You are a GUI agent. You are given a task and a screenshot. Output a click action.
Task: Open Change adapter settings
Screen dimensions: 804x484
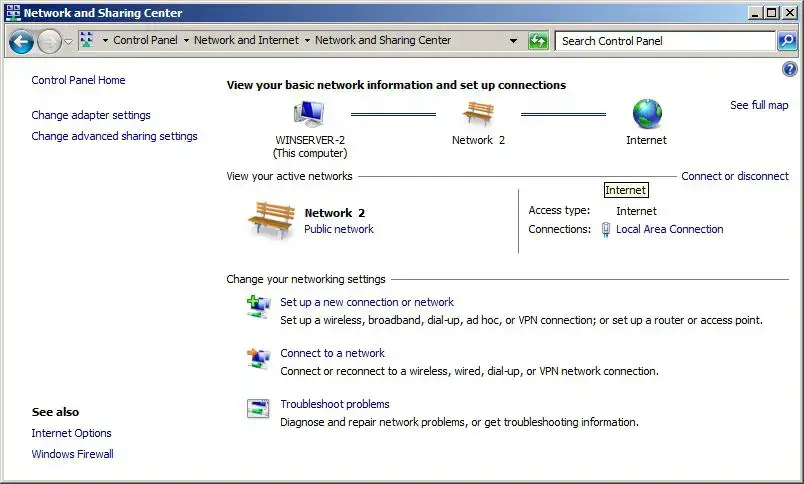(x=91, y=115)
